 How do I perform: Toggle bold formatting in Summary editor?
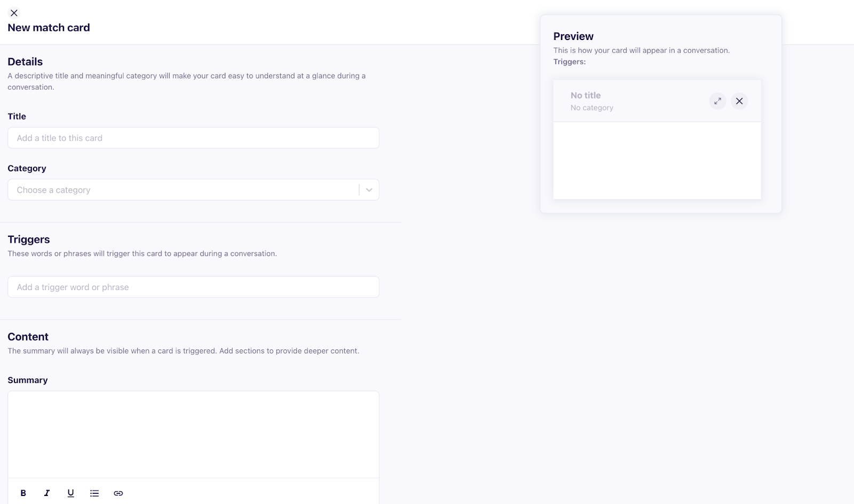(x=23, y=493)
